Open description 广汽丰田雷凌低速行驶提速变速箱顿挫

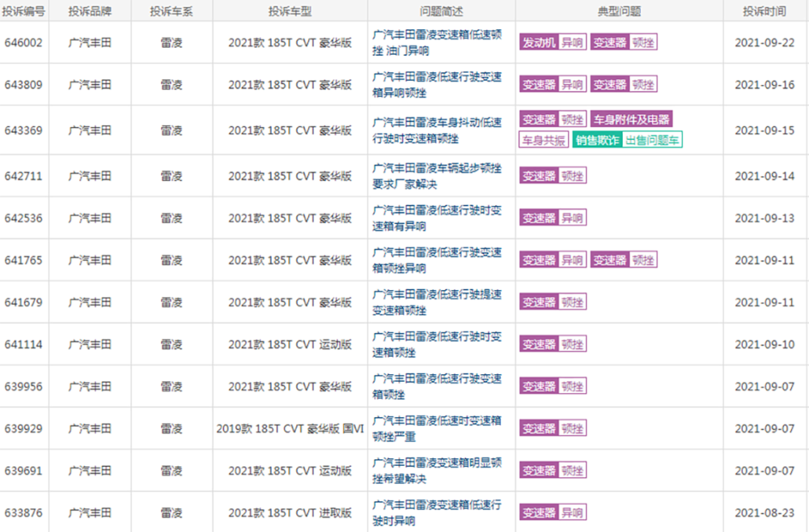coord(437,302)
